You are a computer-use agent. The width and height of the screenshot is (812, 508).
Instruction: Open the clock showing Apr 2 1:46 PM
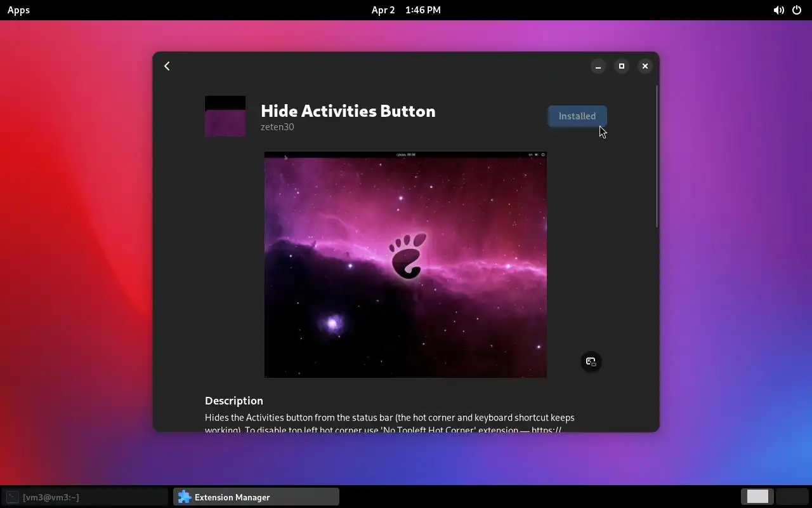(406, 10)
